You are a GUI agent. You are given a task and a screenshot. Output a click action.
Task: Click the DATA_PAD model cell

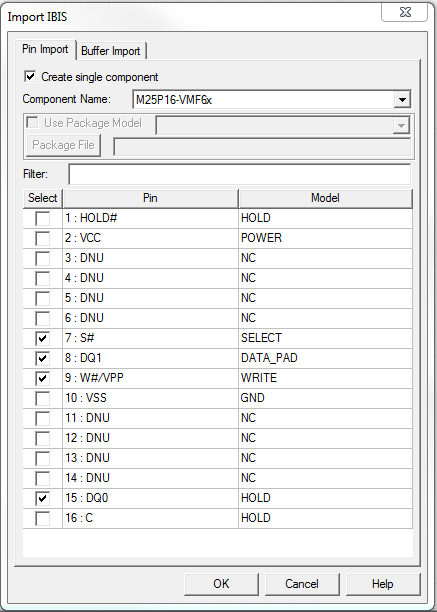point(325,358)
